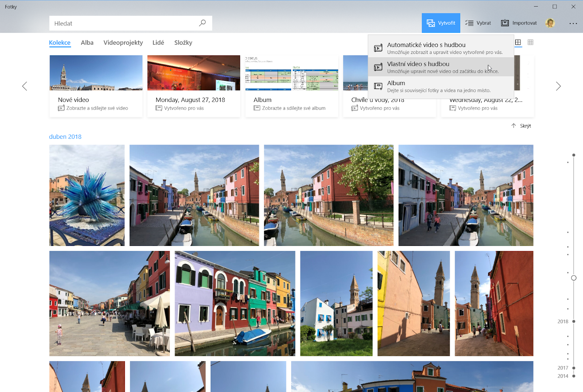This screenshot has height=392, width=583.
Task: Open the purple and green houses photo
Action: (x=235, y=303)
